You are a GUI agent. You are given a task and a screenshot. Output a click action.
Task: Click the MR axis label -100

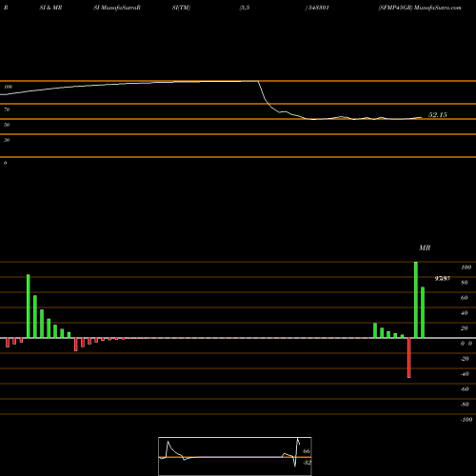(466, 420)
